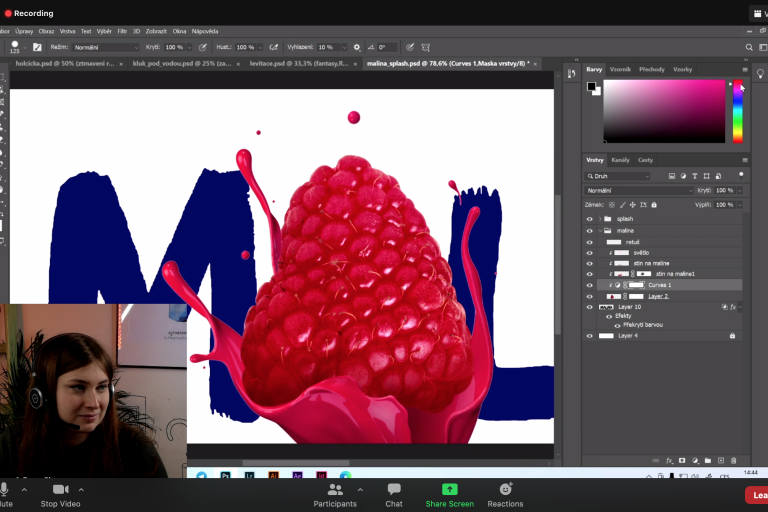The width and height of the screenshot is (768, 512).
Task: Open Photoshop from the Windows taskbar
Action: click(x=226, y=476)
